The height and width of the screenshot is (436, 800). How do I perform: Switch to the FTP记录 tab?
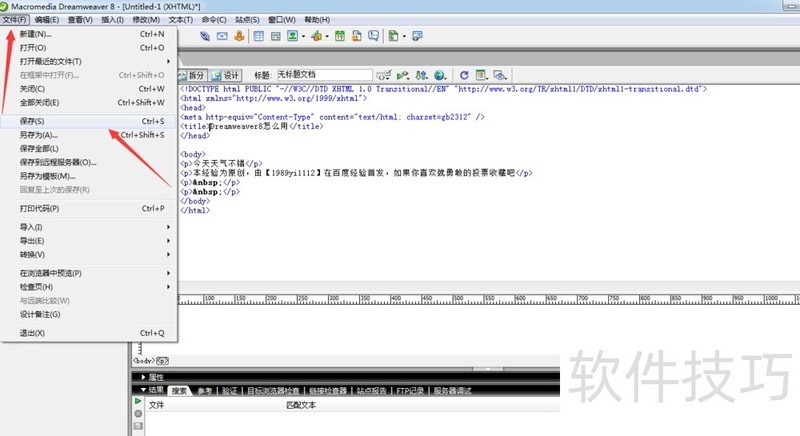click(410, 391)
